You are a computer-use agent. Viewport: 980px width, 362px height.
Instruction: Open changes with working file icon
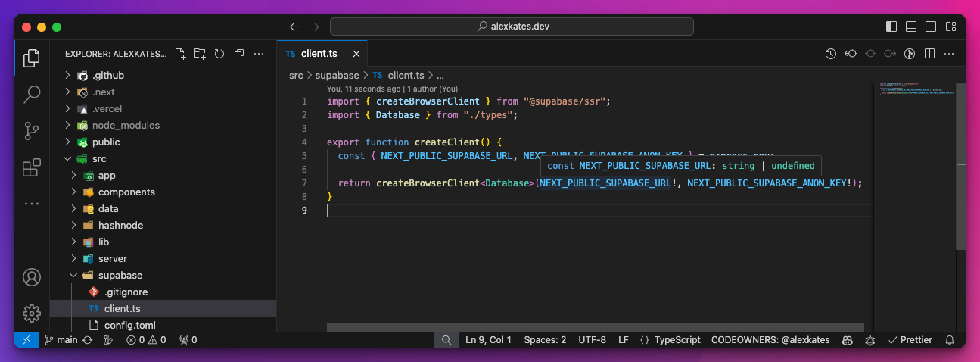pyautogui.click(x=870, y=54)
